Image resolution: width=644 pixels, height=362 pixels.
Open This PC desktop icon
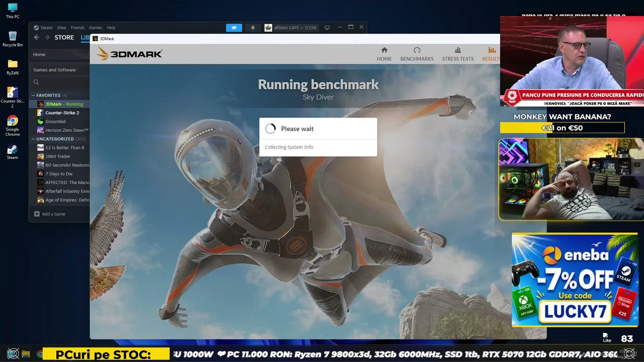(x=13, y=11)
